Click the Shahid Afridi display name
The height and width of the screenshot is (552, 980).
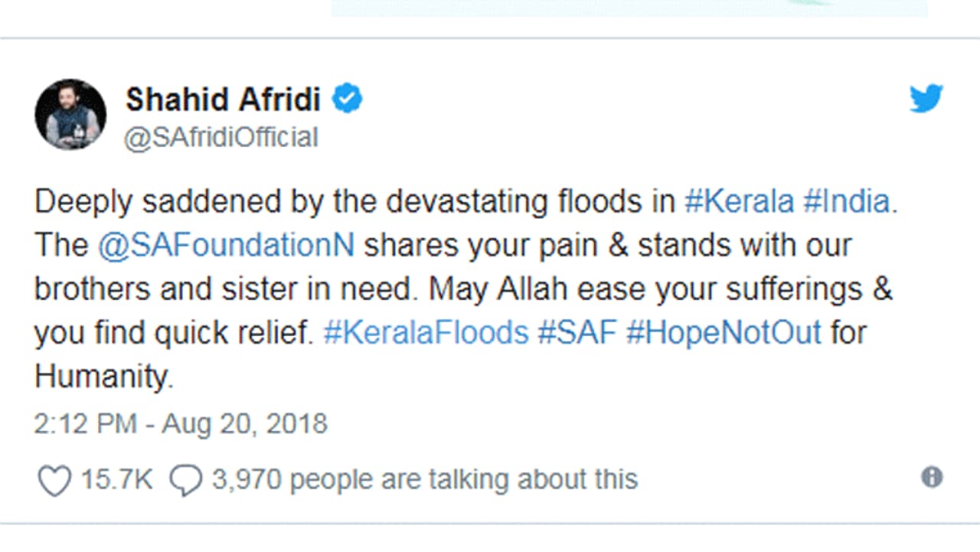tap(223, 100)
